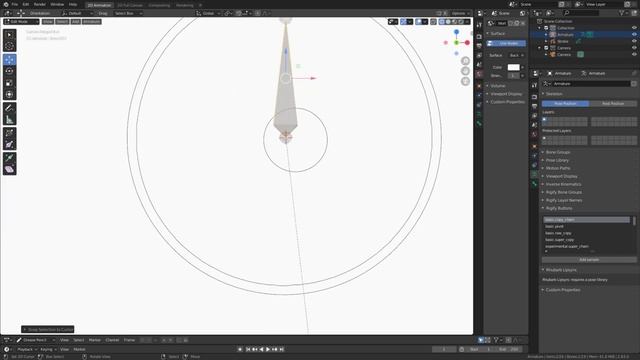This screenshot has width=640, height=360.
Task: Open Tool properties tab in right panel
Action: (534, 85)
